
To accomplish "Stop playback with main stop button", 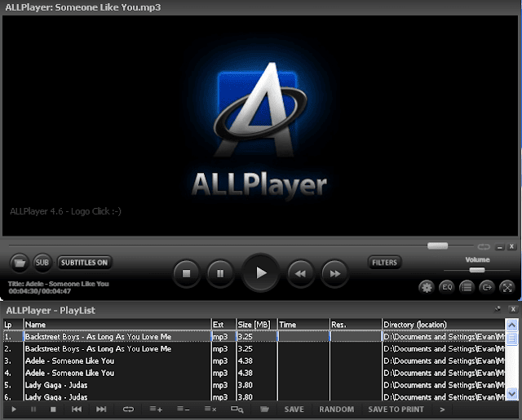I will point(187,273).
